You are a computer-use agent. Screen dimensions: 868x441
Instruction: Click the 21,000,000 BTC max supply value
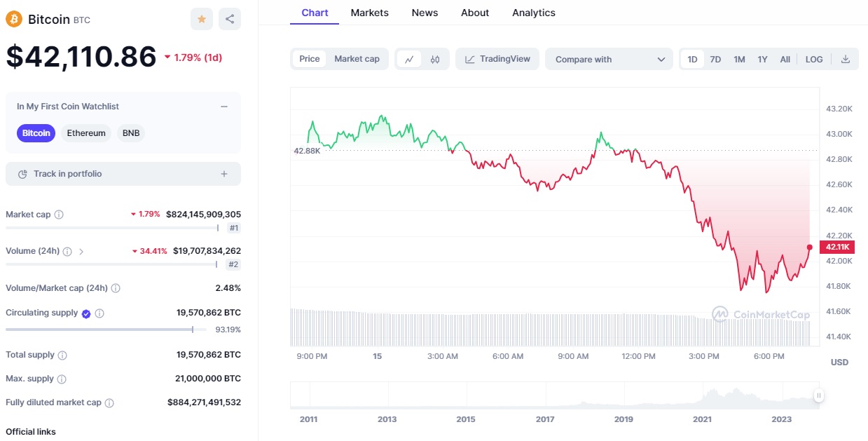[x=208, y=379]
